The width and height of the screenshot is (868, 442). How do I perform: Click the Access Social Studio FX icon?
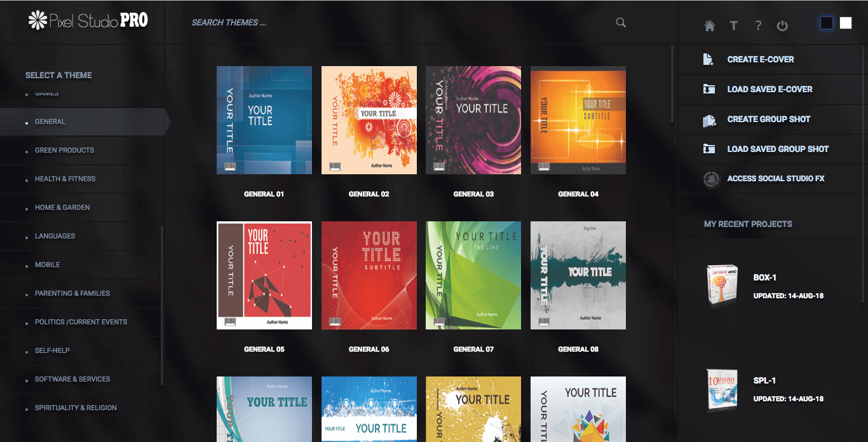point(711,179)
